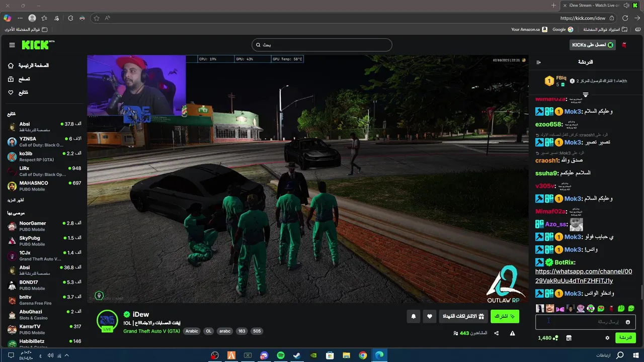
Task: Click the green Subscribe button under stream
Action: (505, 316)
